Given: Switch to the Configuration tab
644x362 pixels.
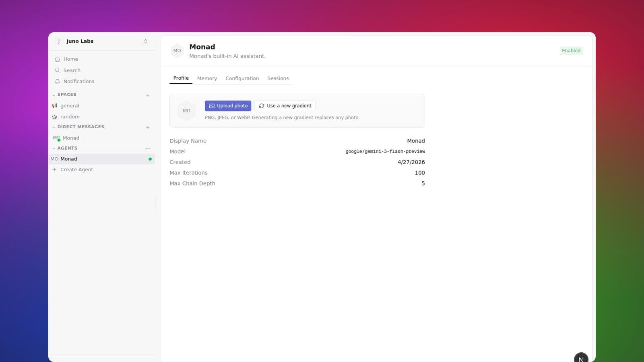Looking at the screenshot, I should click(x=242, y=78).
